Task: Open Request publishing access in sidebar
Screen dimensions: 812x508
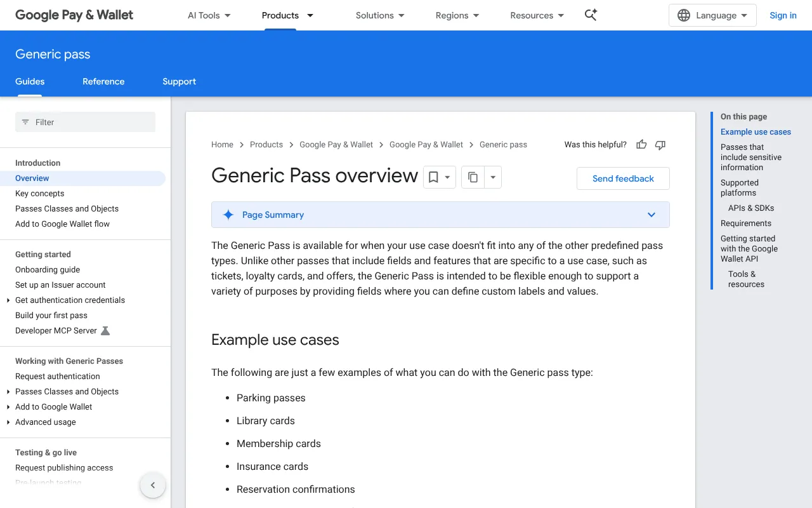Action: 64,468
